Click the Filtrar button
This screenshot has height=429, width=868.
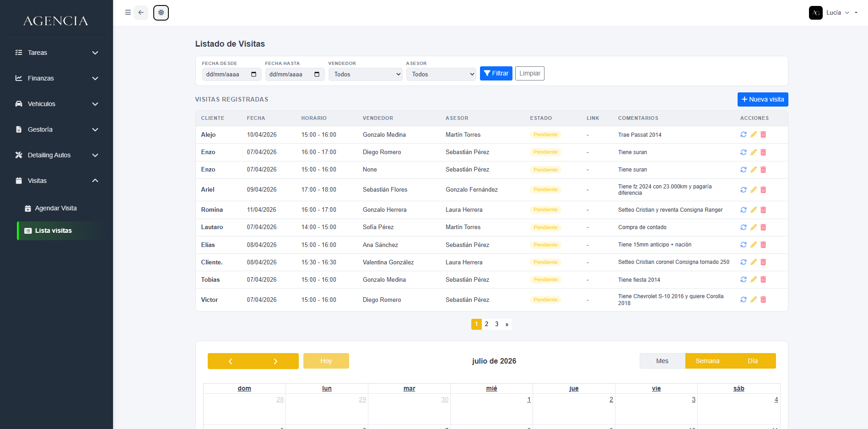(496, 73)
